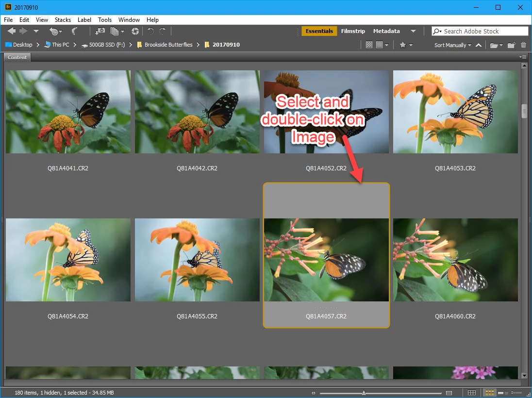Viewport: 532px width, 398px height.
Task: Open the filter by rating star menu
Action: pyautogui.click(x=406, y=45)
